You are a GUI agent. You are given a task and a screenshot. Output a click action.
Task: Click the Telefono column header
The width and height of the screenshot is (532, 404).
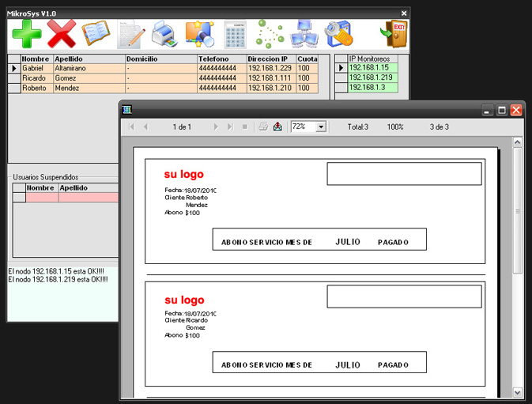click(x=221, y=59)
